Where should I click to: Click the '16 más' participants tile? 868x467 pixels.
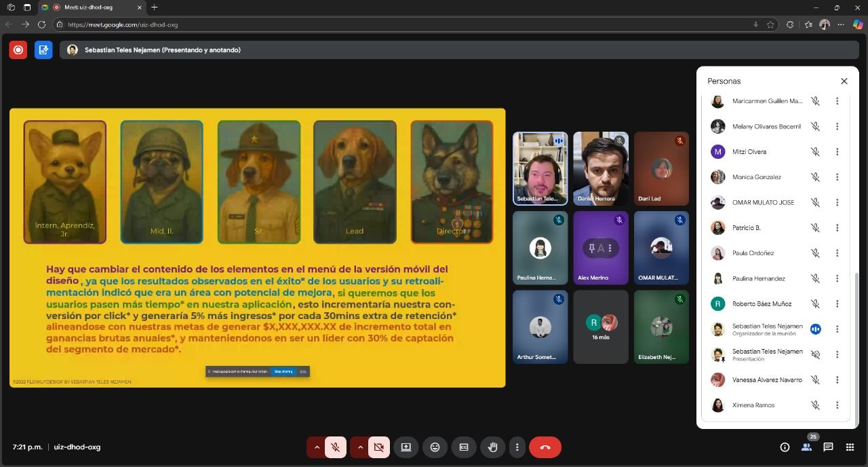(x=601, y=327)
